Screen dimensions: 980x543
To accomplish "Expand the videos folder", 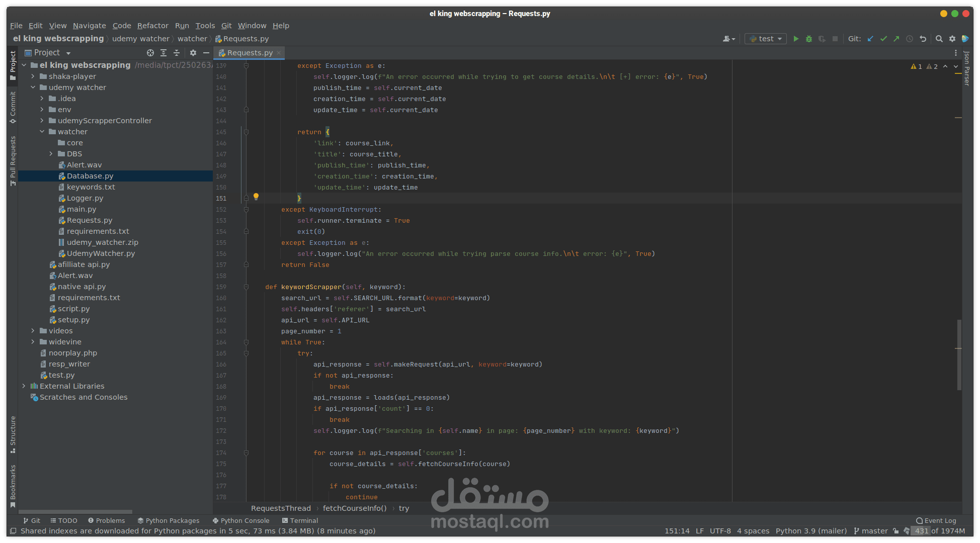I will [x=33, y=331].
